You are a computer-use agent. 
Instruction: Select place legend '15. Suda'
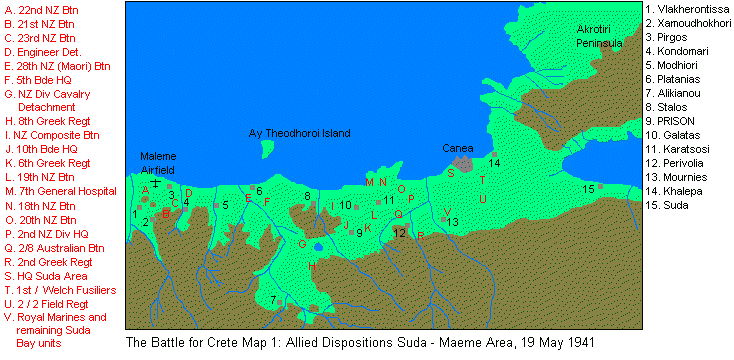coord(667,206)
